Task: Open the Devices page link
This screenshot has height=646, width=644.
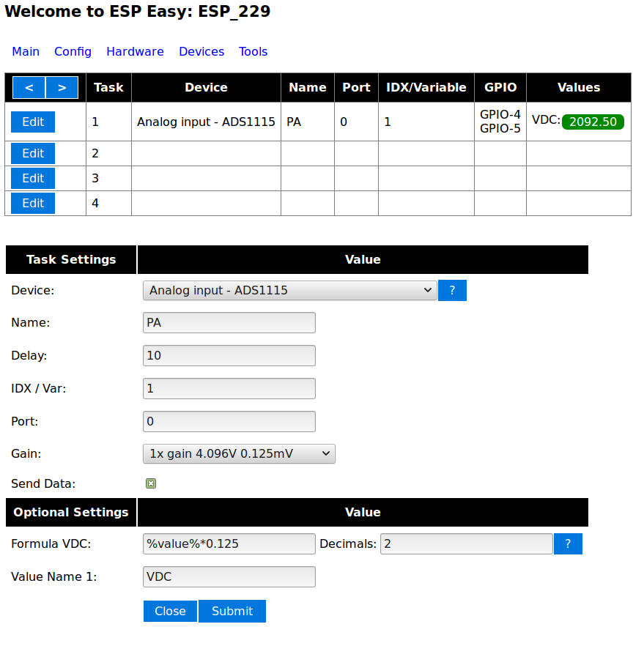Action: 201,52
